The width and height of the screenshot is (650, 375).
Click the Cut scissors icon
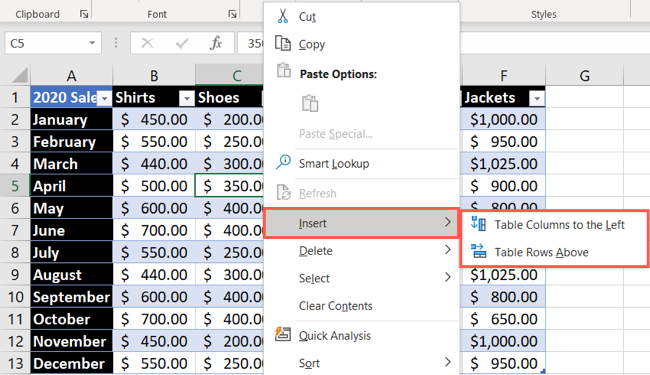pos(283,16)
